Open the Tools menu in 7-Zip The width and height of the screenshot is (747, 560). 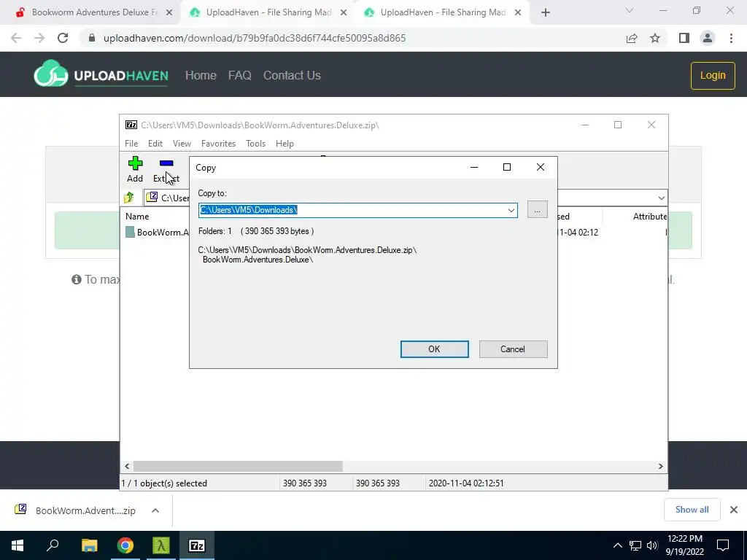(255, 144)
